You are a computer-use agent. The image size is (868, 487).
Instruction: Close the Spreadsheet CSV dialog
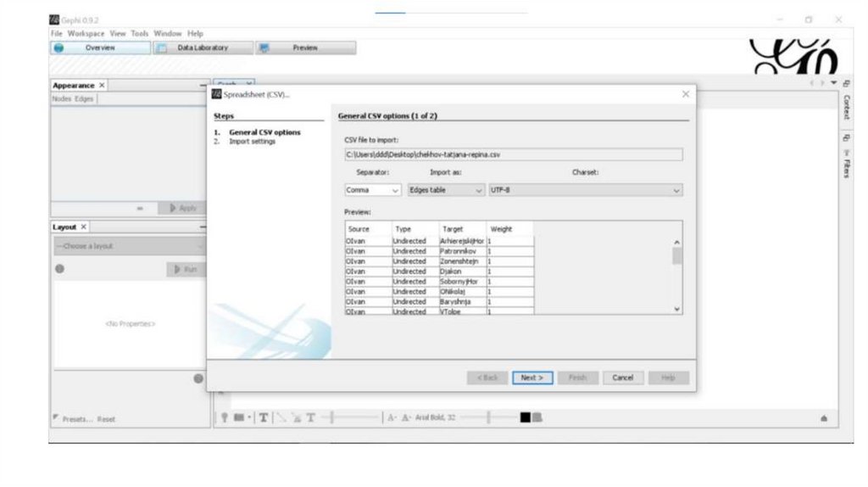coord(685,94)
